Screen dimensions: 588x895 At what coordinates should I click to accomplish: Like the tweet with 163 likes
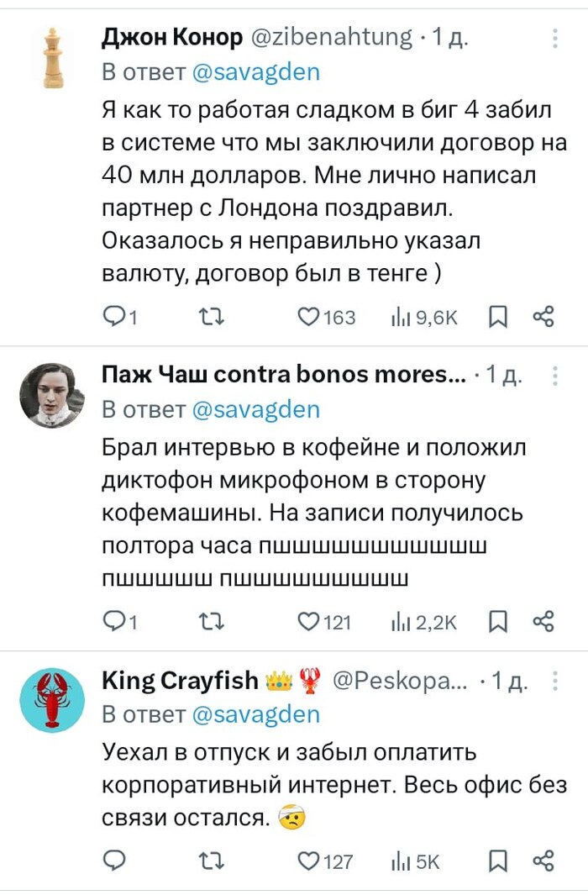(x=311, y=317)
